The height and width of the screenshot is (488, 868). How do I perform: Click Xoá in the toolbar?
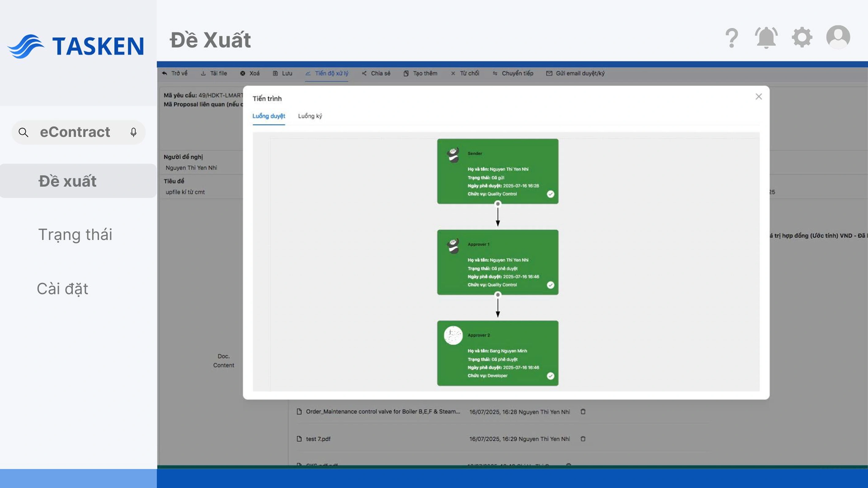pyautogui.click(x=250, y=74)
